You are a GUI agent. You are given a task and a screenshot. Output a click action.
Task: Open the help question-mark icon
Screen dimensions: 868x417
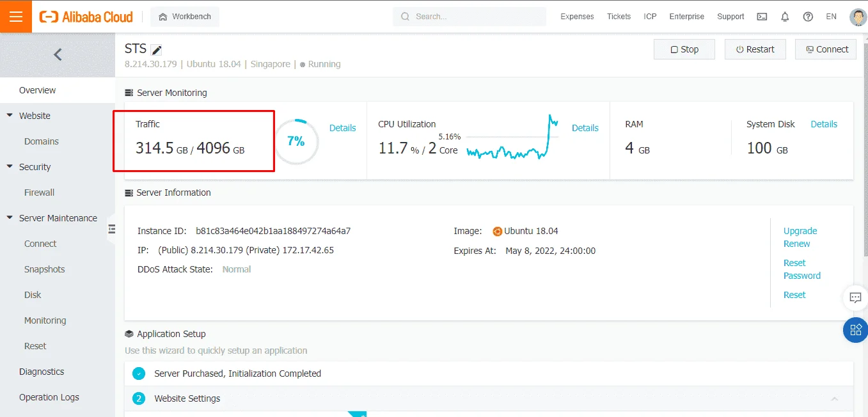coord(808,17)
